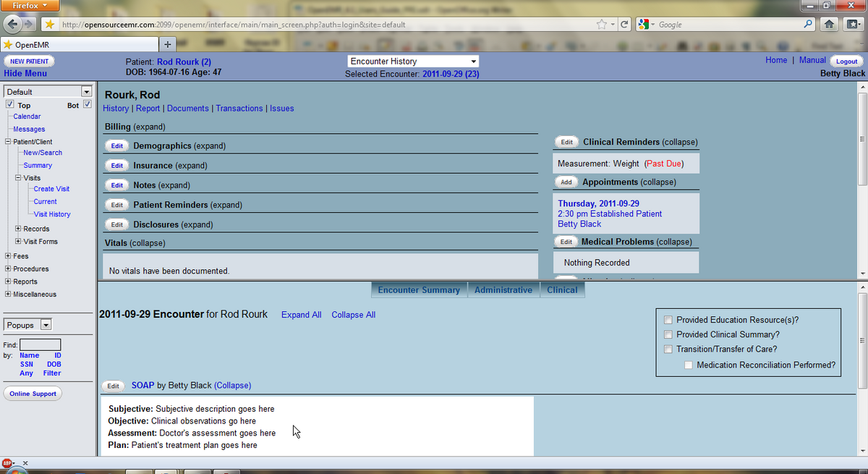Image resolution: width=868 pixels, height=474 pixels.
Task: Click the search magnifier in Google box
Action: pyautogui.click(x=809, y=25)
